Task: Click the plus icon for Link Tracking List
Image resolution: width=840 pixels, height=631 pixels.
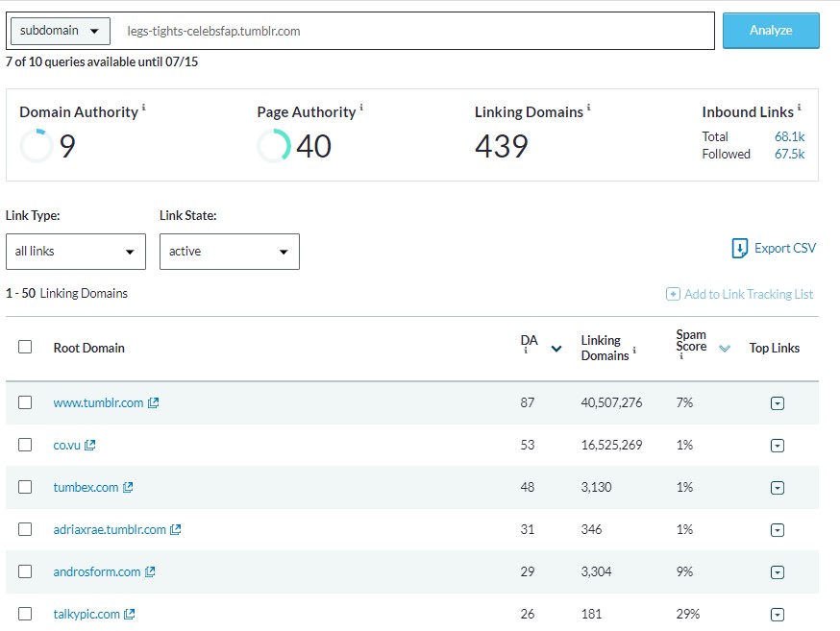Action: [x=673, y=294]
